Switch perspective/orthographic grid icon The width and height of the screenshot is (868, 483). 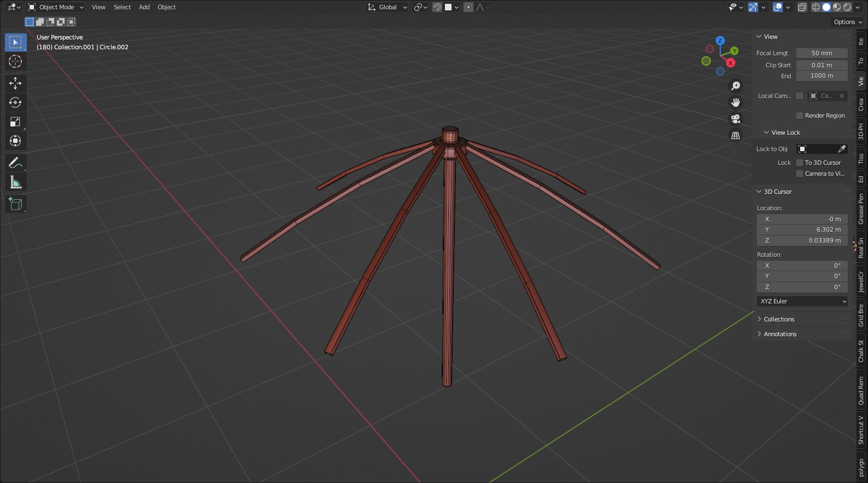736,135
